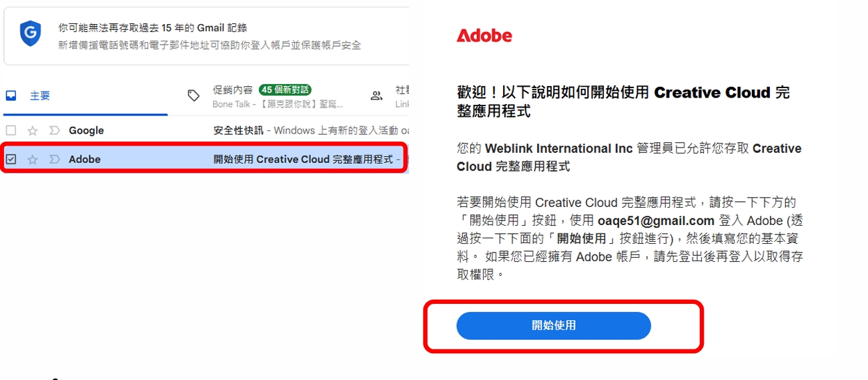The width and height of the screenshot is (868, 380).
Task: Click the sender name Adobe
Action: [85, 159]
